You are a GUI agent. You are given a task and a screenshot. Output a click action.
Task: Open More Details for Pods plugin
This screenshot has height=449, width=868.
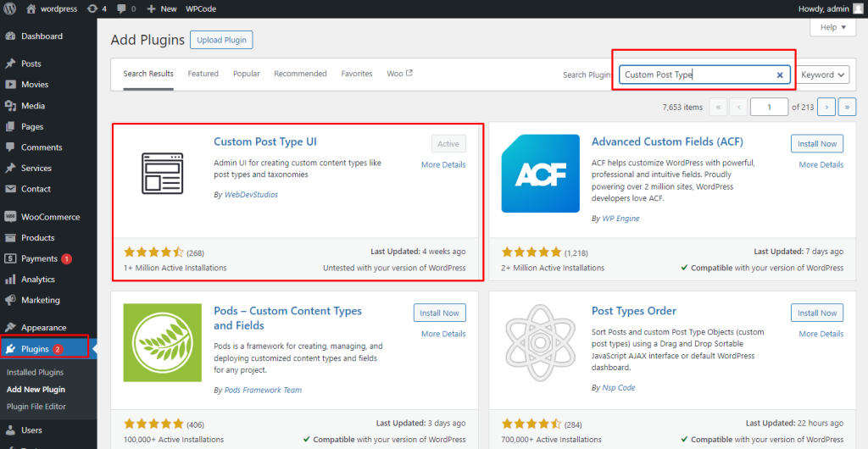(443, 334)
